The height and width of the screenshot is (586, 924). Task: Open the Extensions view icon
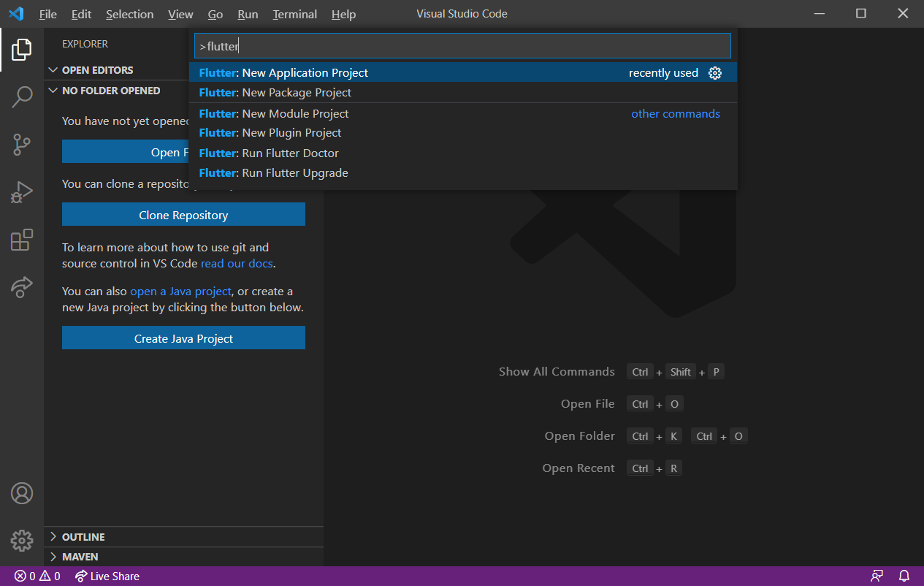pyautogui.click(x=22, y=240)
